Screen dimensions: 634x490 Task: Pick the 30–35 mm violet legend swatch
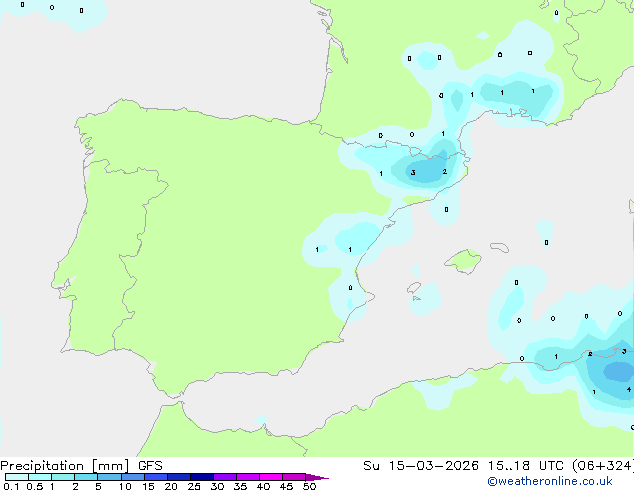tap(224, 477)
